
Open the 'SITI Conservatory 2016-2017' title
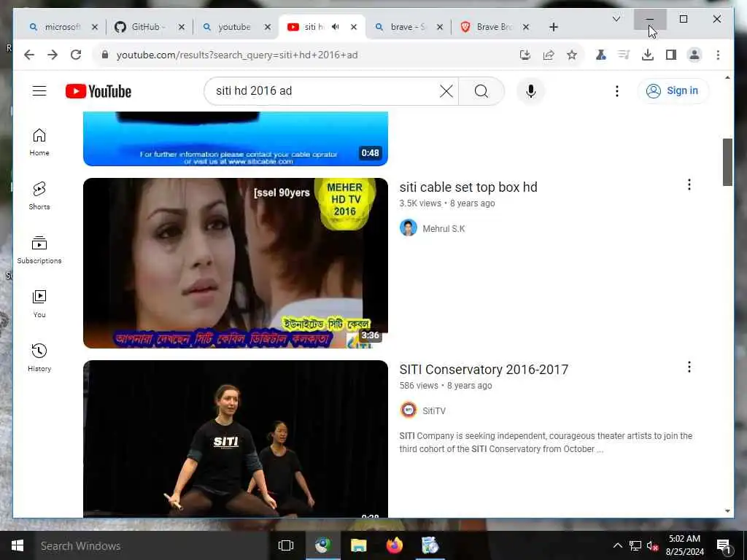click(484, 370)
